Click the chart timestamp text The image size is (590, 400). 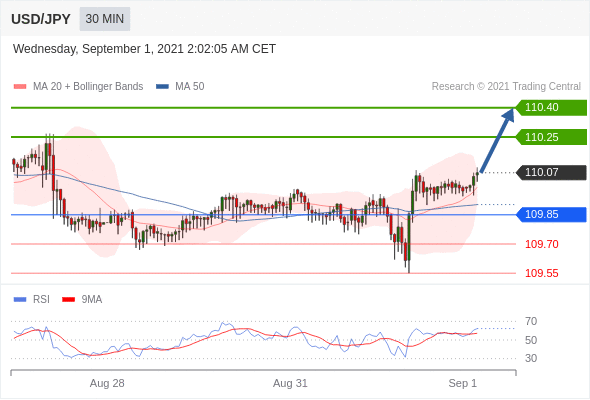[x=144, y=49]
